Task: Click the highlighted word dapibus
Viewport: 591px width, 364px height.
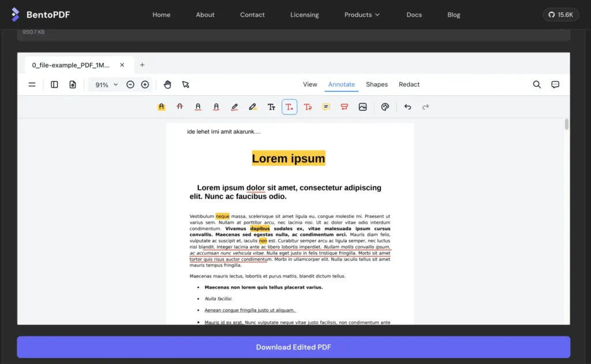Action: click(260, 228)
